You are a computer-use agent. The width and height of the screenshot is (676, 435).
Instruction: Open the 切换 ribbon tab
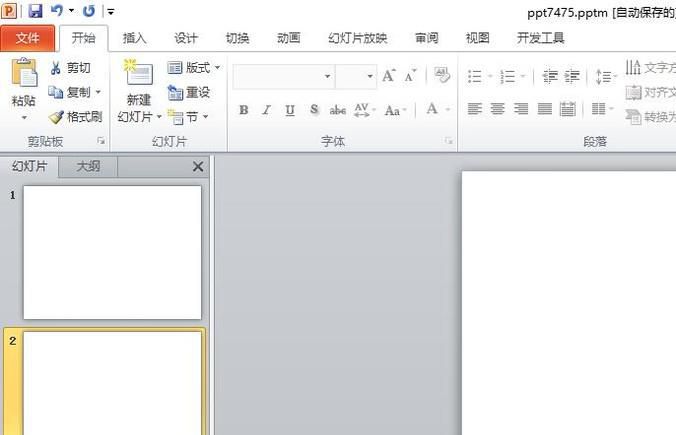click(x=238, y=38)
